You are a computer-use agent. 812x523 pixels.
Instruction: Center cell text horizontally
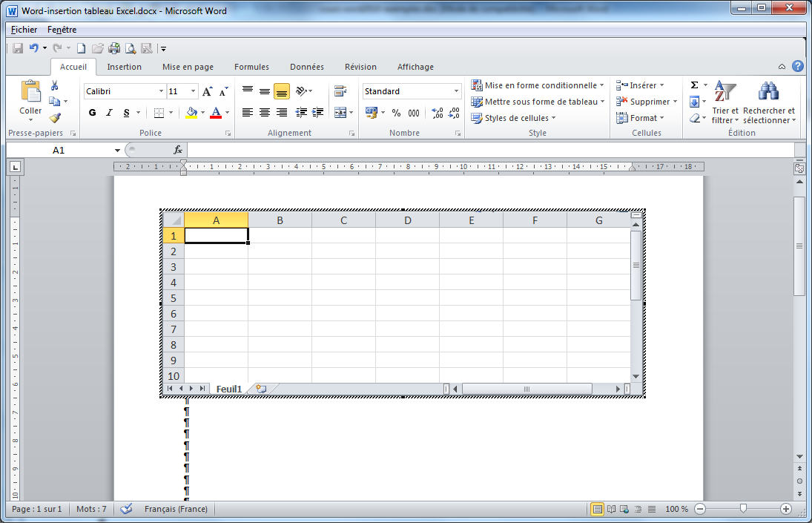265,112
